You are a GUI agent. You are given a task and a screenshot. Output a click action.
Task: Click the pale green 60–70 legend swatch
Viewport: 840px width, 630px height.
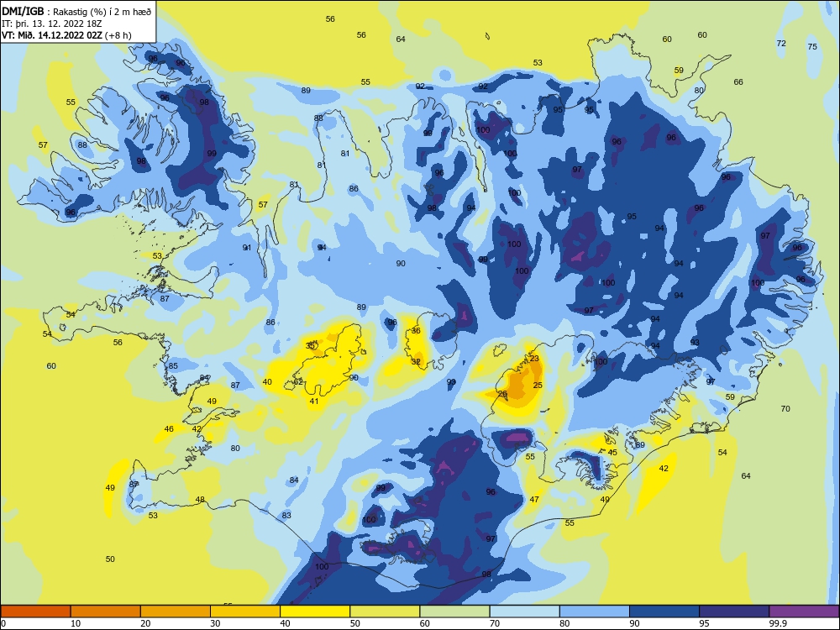point(454,612)
